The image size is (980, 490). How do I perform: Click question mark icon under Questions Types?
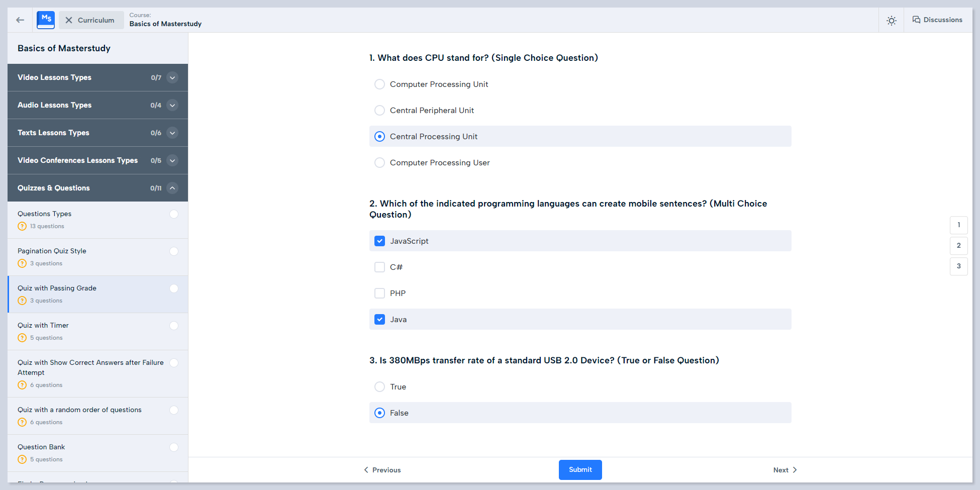[x=22, y=226]
